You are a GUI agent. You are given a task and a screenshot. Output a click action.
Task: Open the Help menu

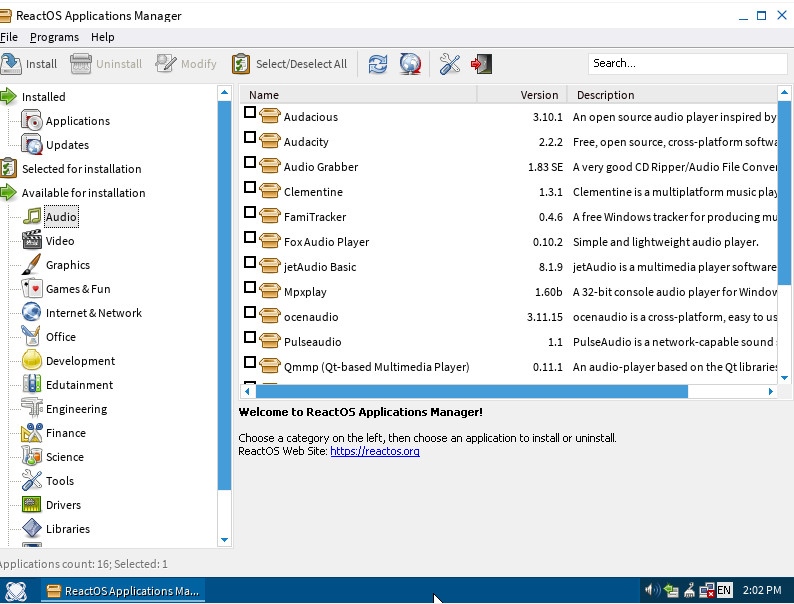coord(103,37)
